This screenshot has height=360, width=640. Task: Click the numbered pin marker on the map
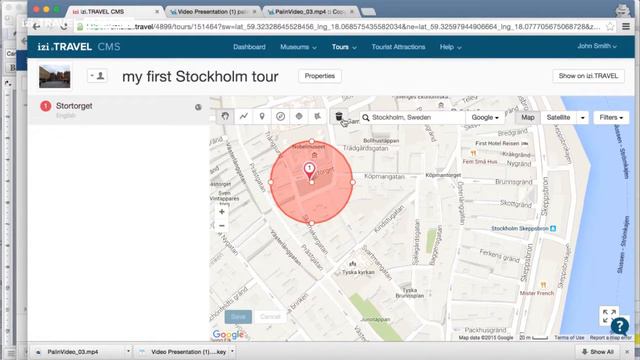point(309,171)
